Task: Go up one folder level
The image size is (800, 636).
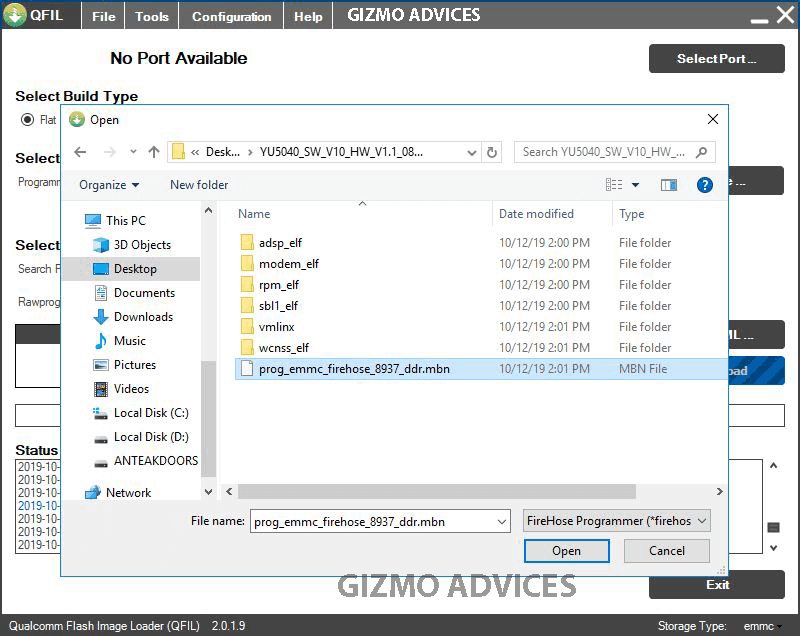Action: pos(154,152)
